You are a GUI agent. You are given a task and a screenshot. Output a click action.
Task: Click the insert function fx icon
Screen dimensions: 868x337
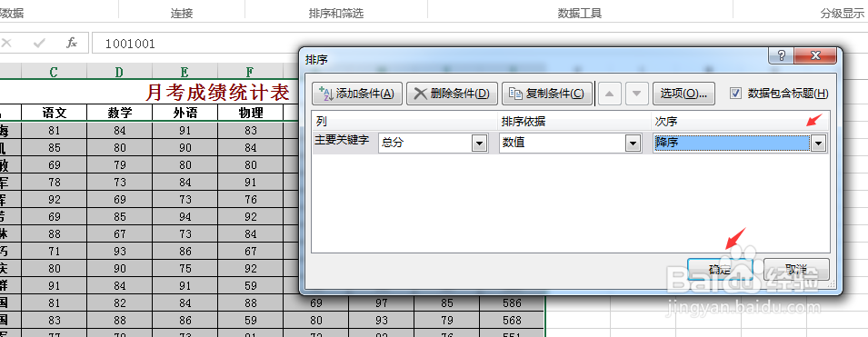[x=72, y=44]
